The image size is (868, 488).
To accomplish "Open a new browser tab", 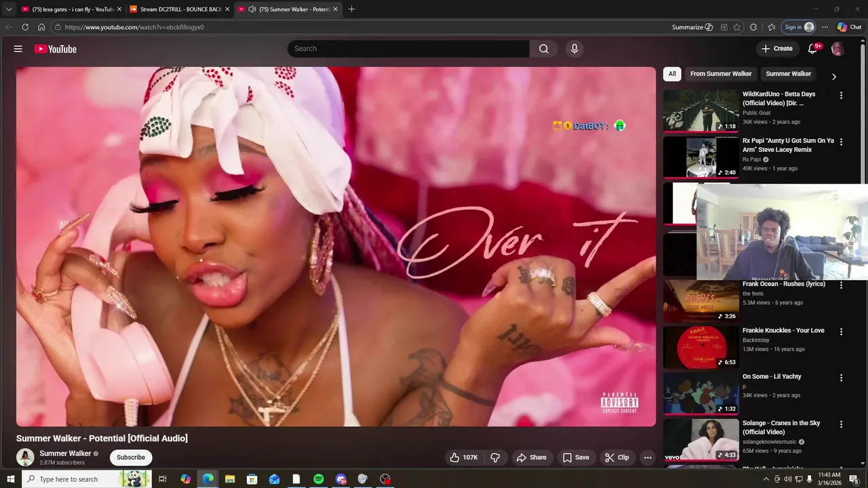I will [x=351, y=9].
